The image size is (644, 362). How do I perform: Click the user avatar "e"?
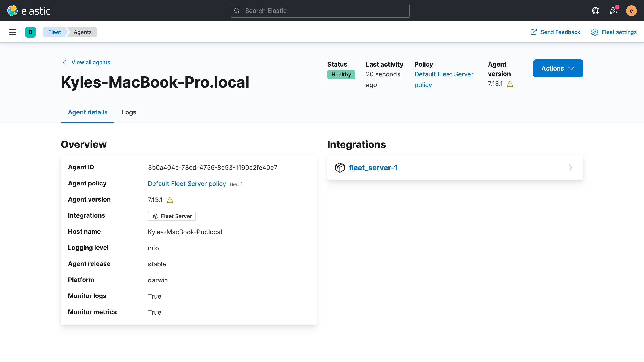click(631, 11)
